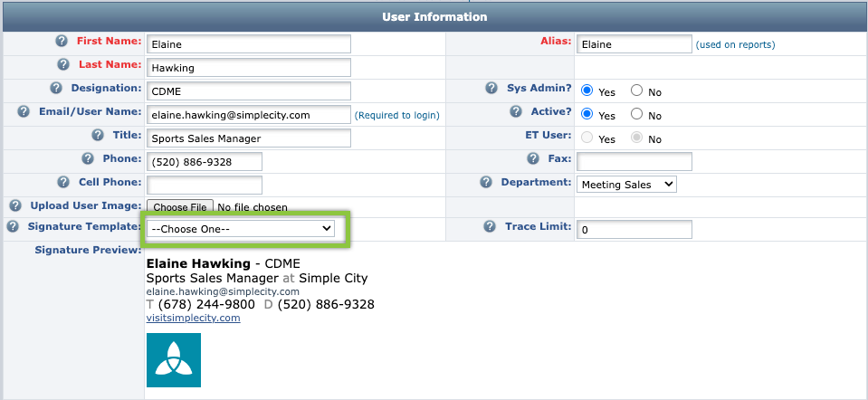Click "Sports Sales Manager at Simple City" signature line
Viewport: 868px width, 400px height.
pos(257,278)
